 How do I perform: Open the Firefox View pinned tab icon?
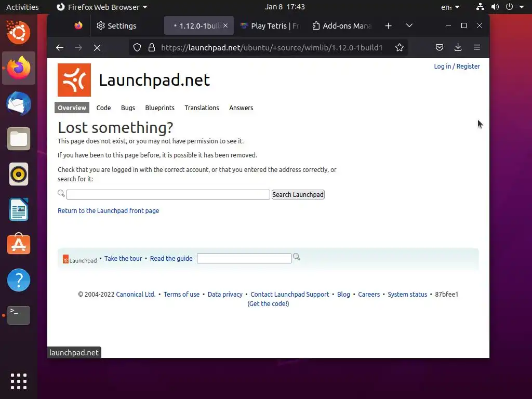[x=78, y=25]
